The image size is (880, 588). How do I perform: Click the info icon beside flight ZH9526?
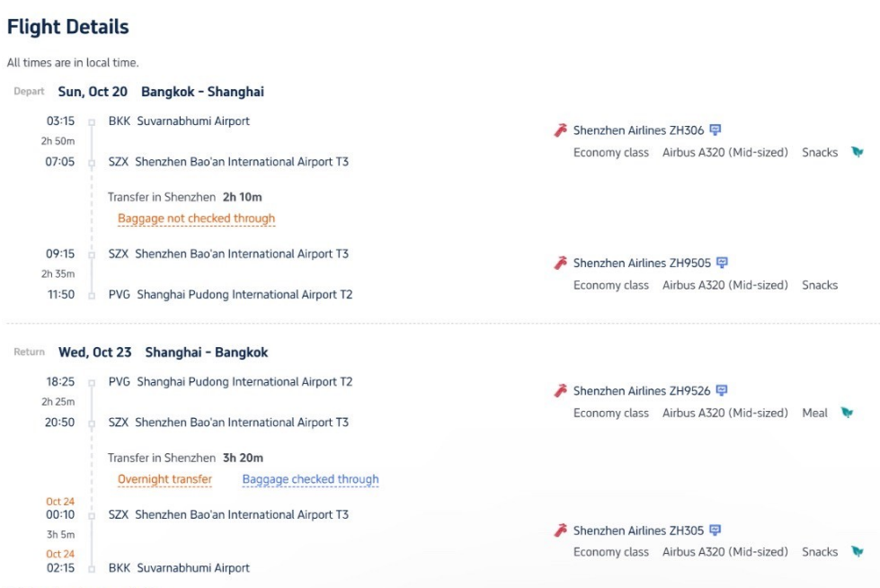(722, 390)
